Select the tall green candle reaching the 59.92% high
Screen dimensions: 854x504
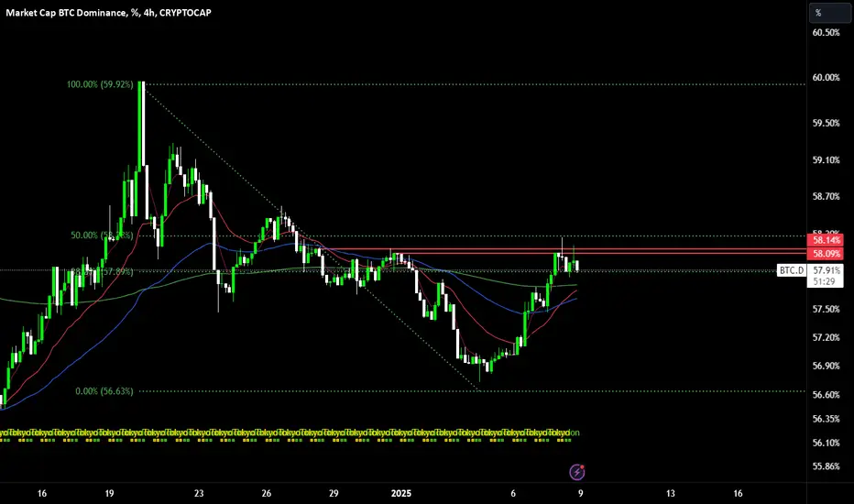click(x=140, y=126)
